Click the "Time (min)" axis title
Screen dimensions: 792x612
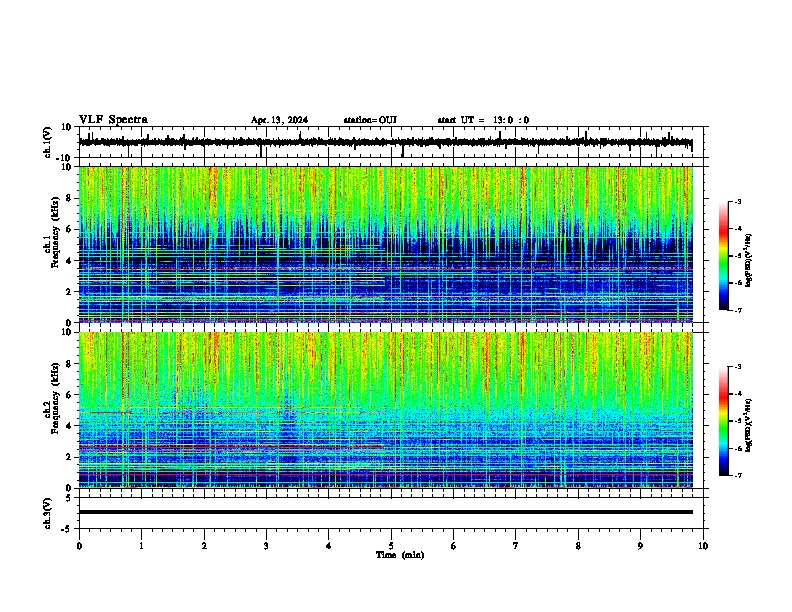click(x=400, y=555)
